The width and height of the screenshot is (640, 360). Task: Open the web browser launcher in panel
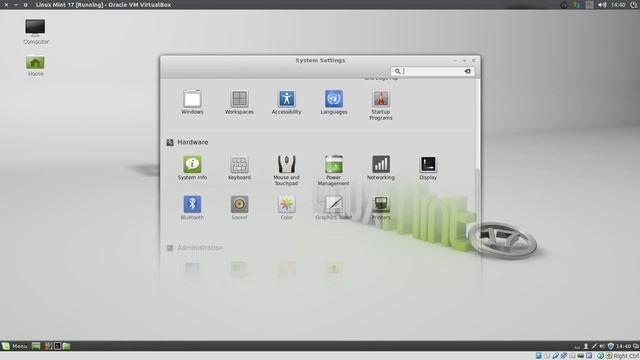point(49,346)
